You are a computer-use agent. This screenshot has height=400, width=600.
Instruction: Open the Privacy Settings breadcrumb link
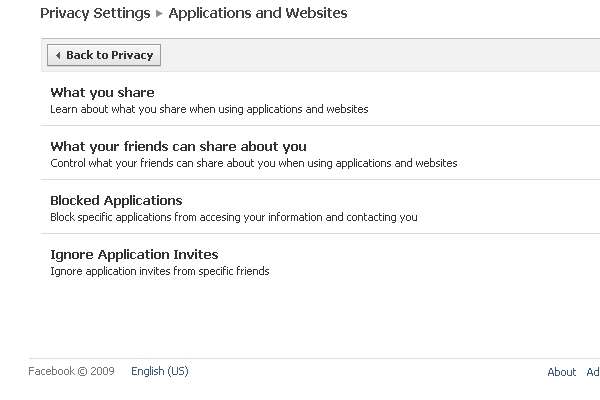tap(95, 13)
